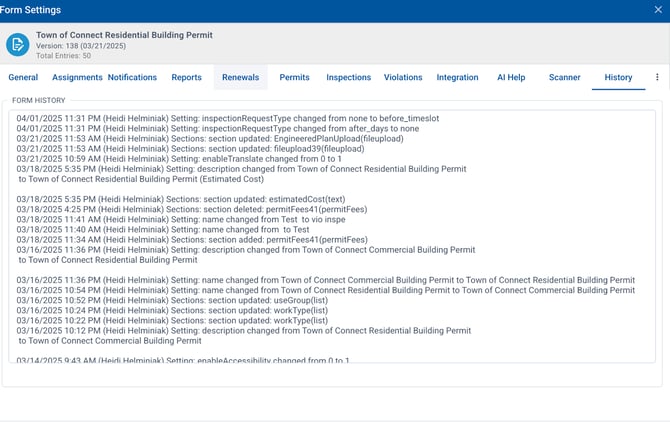Open the Assignments tab
This screenshot has height=422, width=670.
77,77
